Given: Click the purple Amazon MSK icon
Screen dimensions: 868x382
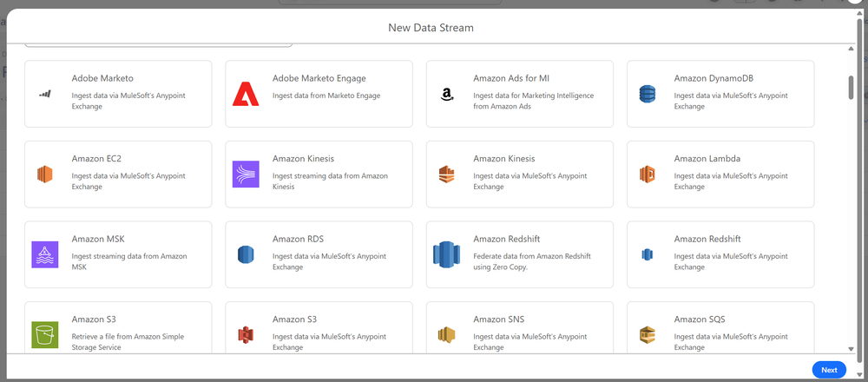Looking at the screenshot, I should [x=44, y=254].
